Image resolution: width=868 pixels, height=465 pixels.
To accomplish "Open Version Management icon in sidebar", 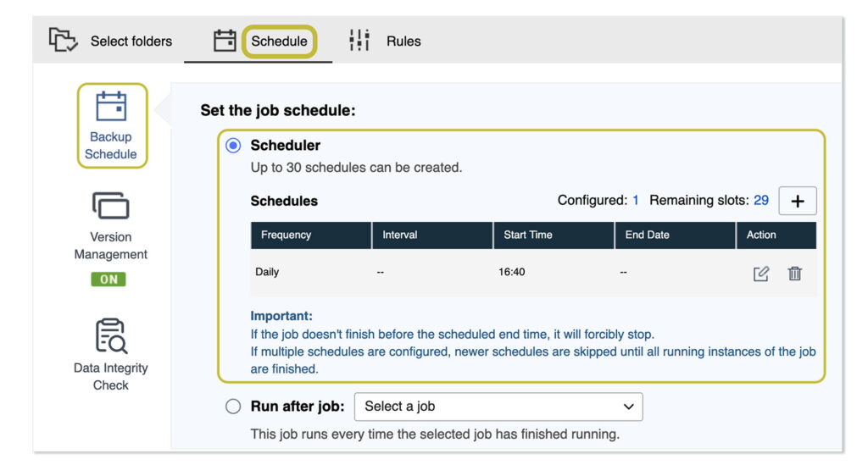I will coord(111,206).
